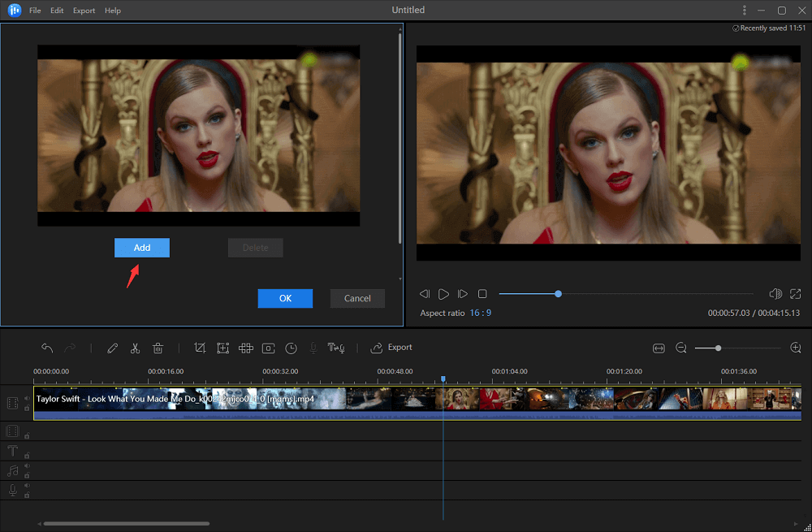Open the Duration clock tool
This screenshot has width=812, height=532.
pyautogui.click(x=291, y=348)
